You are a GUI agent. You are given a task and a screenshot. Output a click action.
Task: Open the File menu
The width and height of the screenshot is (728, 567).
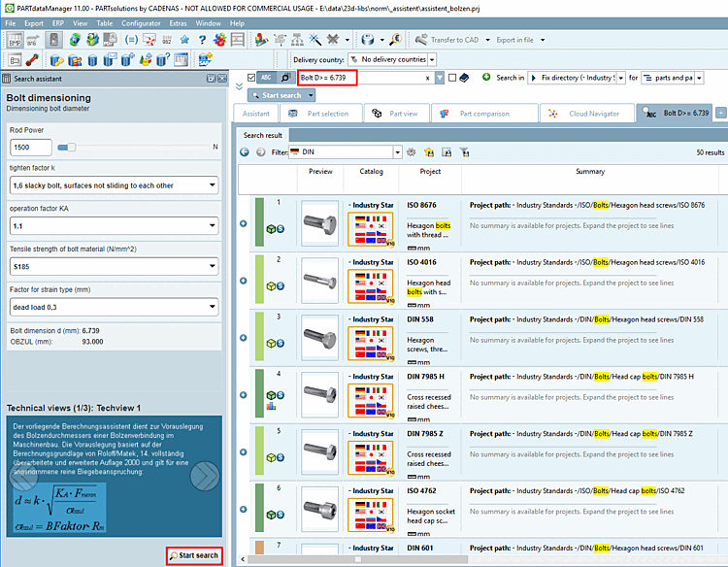(x=11, y=23)
